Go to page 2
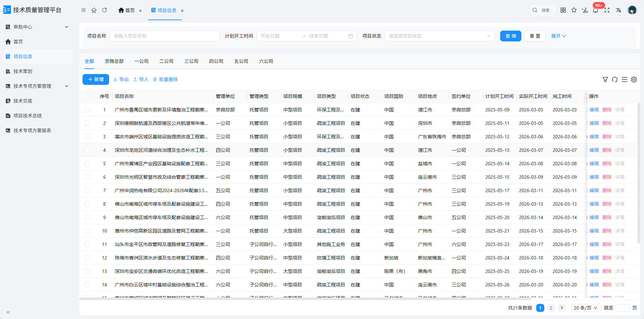644x319 pixels. click(551, 308)
